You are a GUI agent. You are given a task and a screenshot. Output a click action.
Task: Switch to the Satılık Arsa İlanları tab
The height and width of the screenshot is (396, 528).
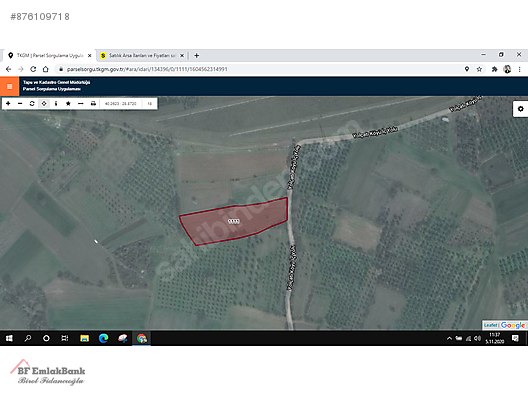tap(141, 56)
